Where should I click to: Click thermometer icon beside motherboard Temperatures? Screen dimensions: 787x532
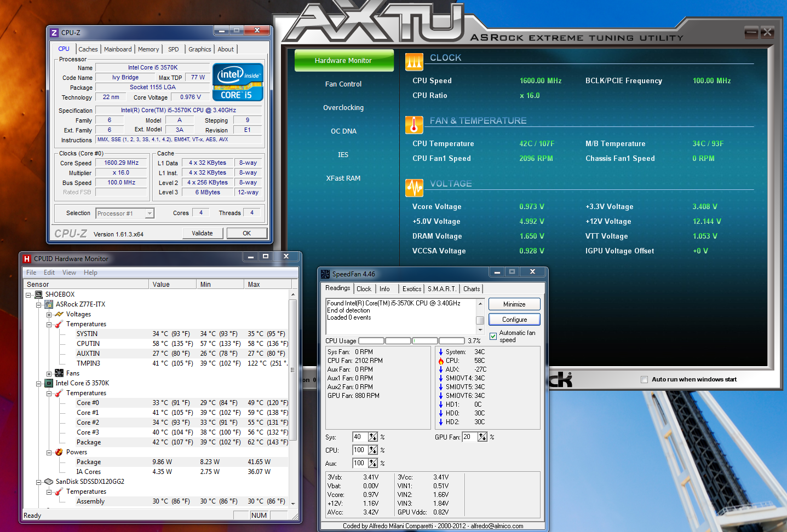tap(59, 324)
